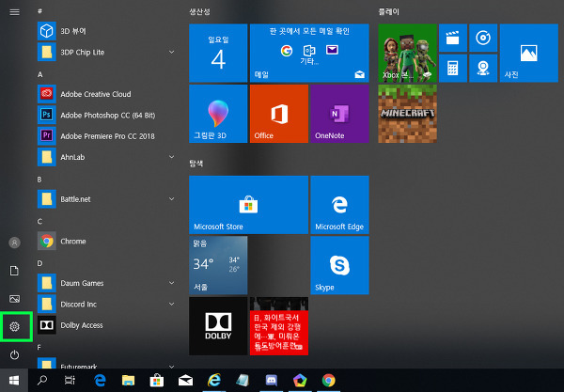Image resolution: width=564 pixels, height=392 pixels.
Task: Open the Calculator tile
Action: [x=453, y=69]
